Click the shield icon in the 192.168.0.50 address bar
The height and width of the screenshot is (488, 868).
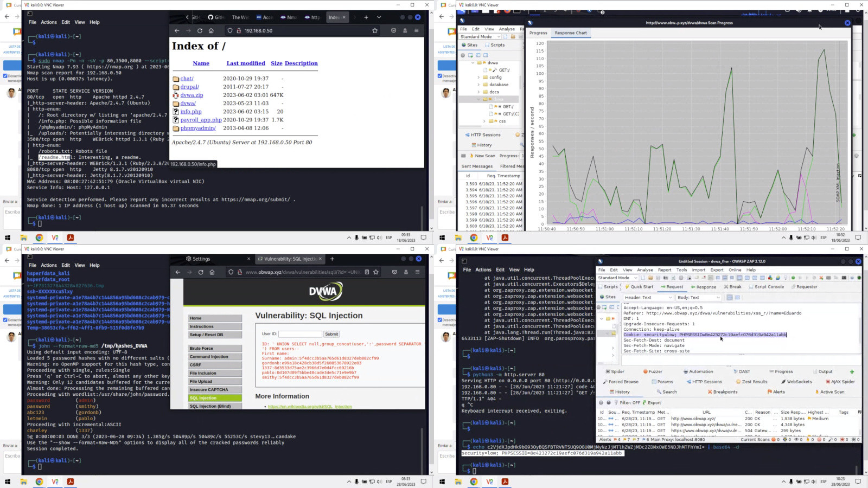click(x=230, y=31)
